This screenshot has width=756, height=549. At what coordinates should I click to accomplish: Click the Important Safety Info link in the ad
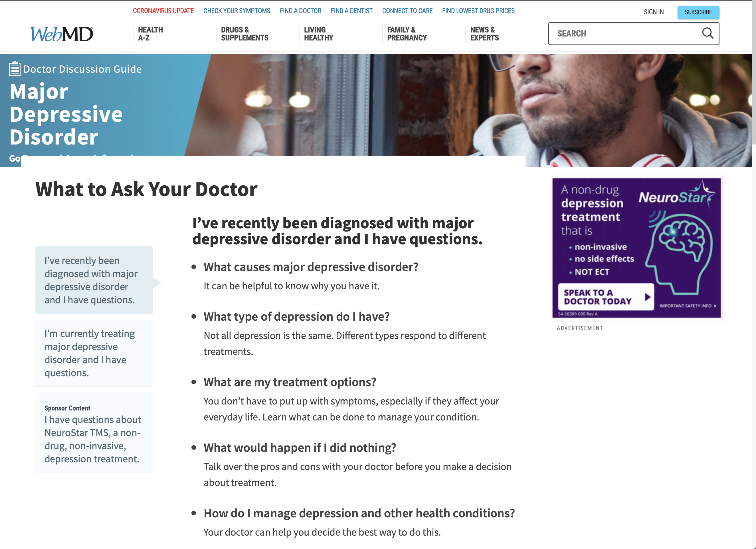[x=687, y=306]
